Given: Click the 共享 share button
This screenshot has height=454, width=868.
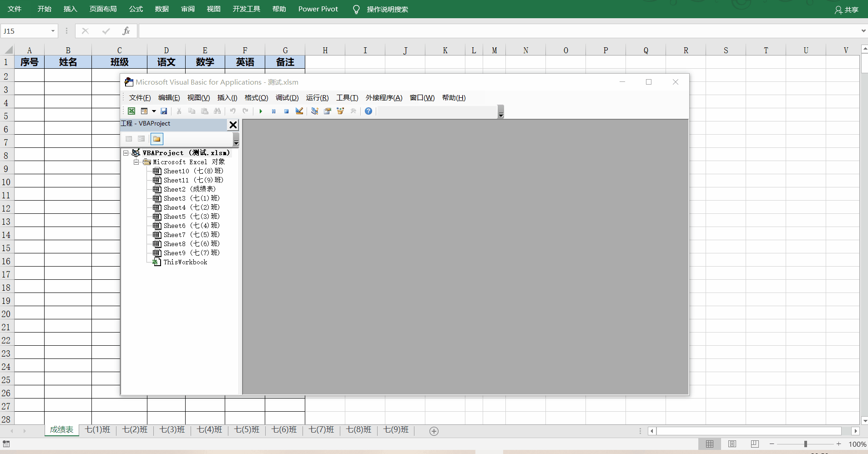Looking at the screenshot, I should coord(847,10).
